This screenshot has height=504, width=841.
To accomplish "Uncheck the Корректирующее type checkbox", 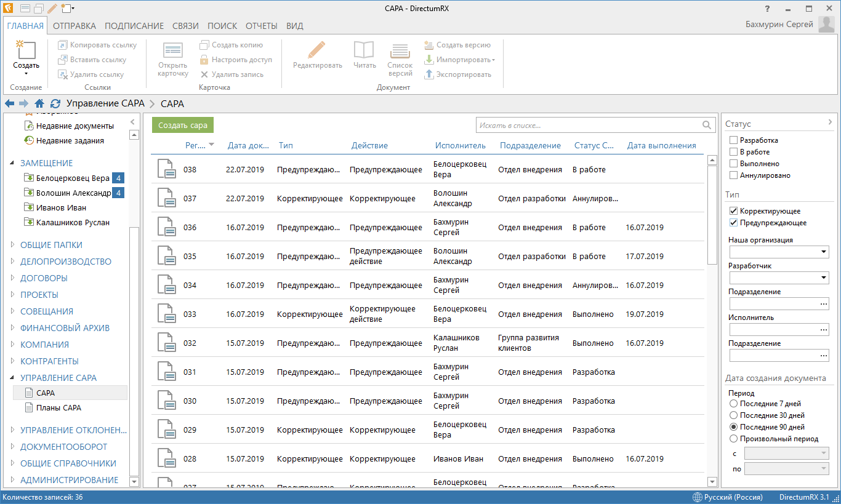I will pos(733,211).
